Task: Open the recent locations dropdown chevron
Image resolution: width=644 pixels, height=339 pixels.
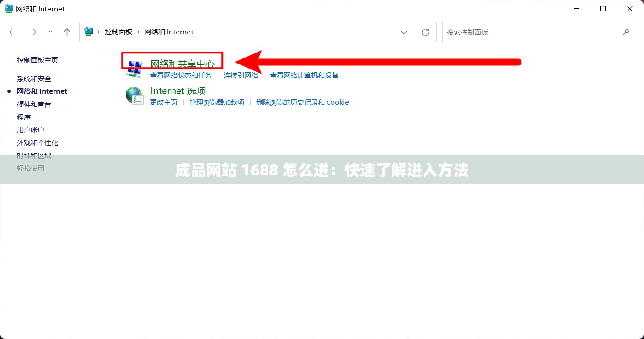Action: 50,32
